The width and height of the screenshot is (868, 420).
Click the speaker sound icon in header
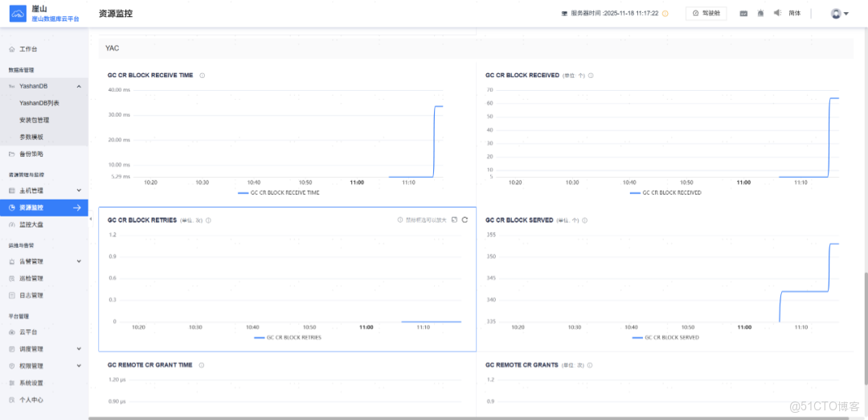777,13
